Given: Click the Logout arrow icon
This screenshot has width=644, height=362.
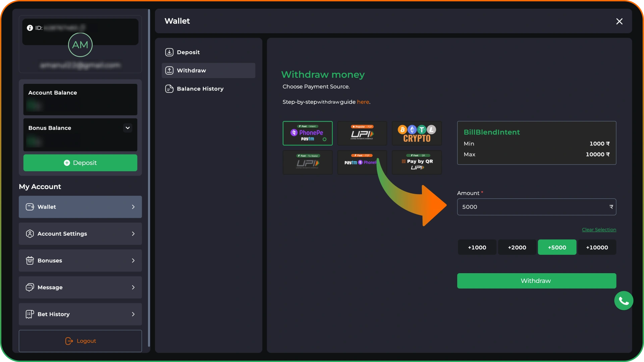Looking at the screenshot, I should coord(69,341).
